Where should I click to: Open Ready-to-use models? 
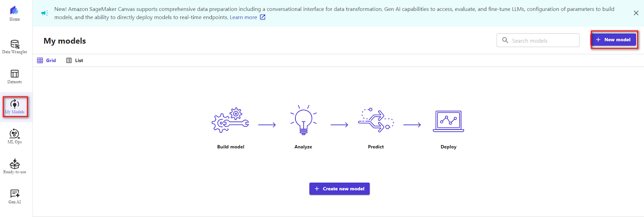pos(14,166)
